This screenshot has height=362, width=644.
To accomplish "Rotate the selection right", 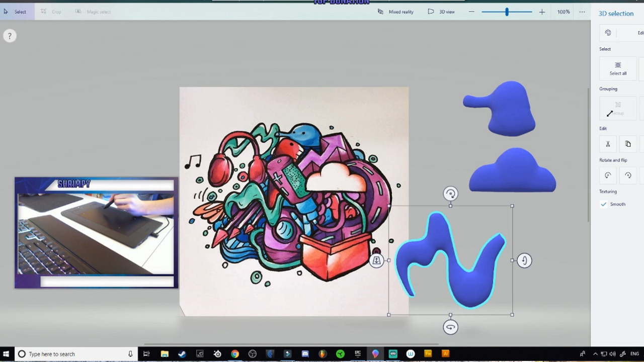I will coord(628,175).
